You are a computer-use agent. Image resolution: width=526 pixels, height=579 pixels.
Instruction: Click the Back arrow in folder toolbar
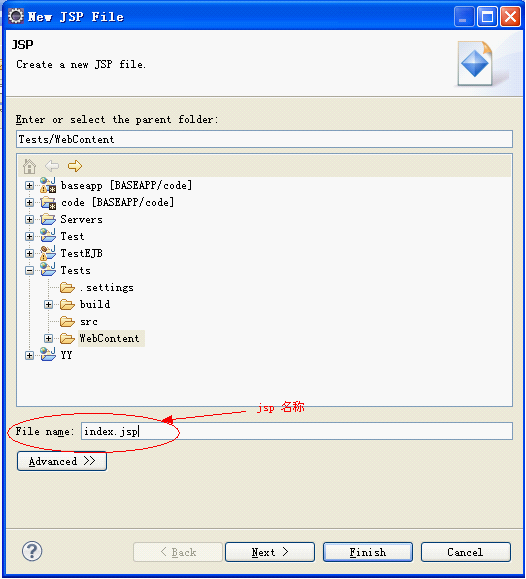click(52, 166)
